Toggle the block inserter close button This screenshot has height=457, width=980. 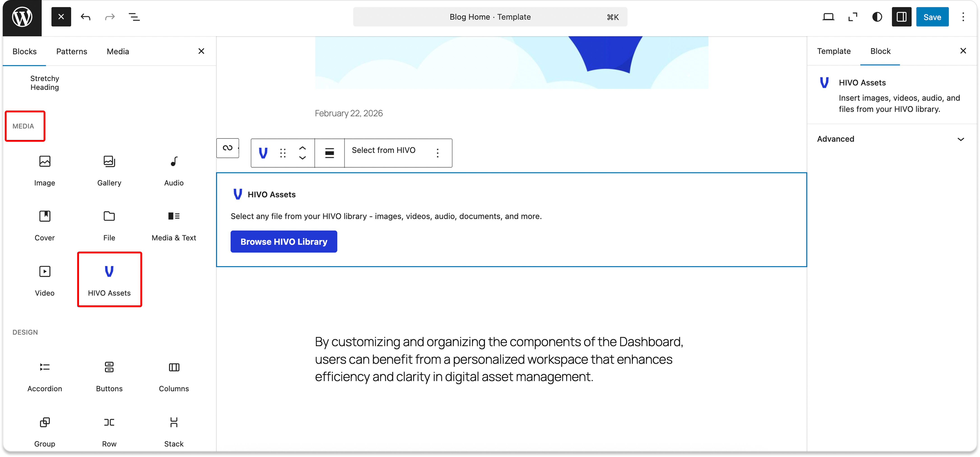point(61,17)
